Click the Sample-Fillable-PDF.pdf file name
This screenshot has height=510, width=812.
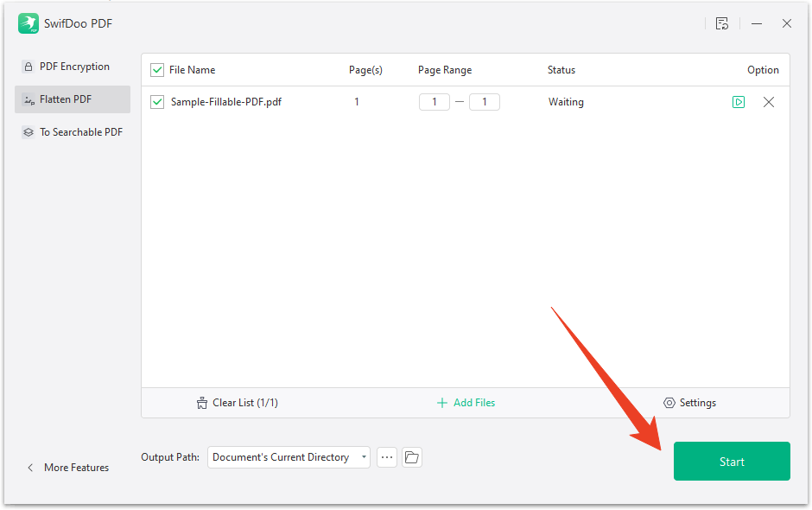point(226,102)
